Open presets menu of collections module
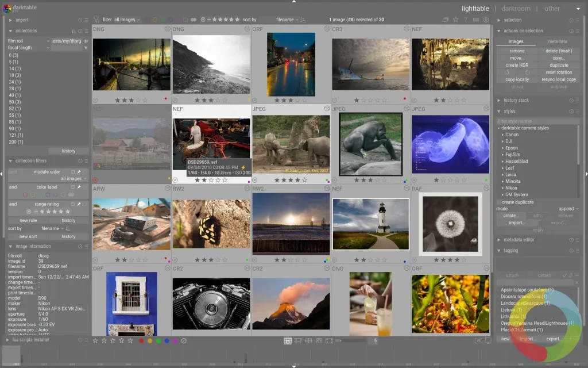The width and height of the screenshot is (588, 368). click(87, 31)
